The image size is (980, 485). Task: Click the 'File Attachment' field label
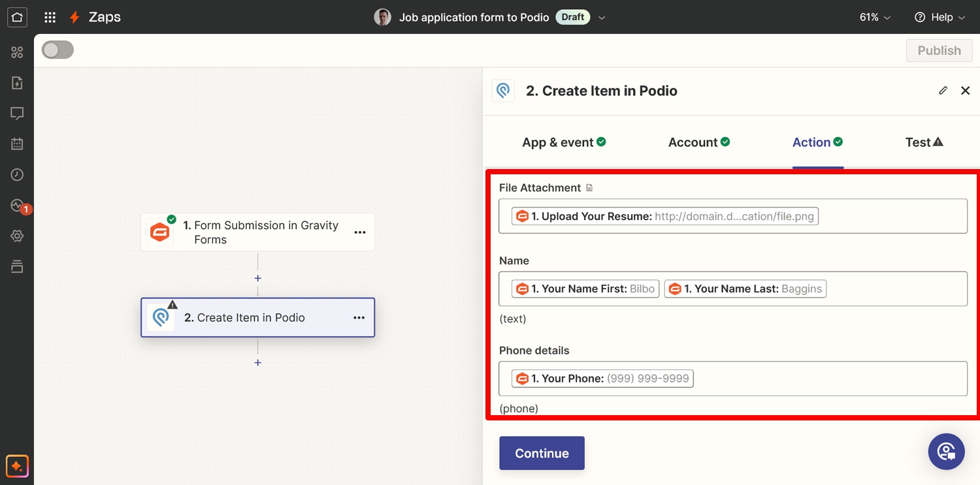point(540,188)
